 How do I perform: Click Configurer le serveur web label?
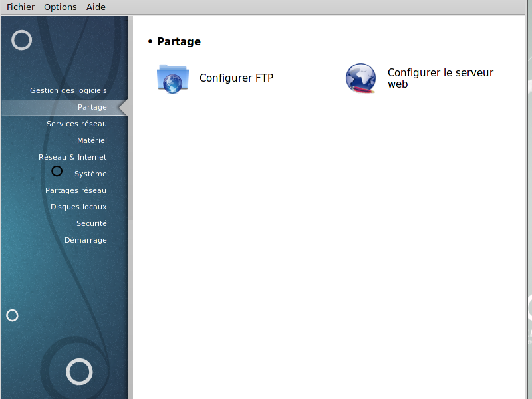[x=440, y=78]
